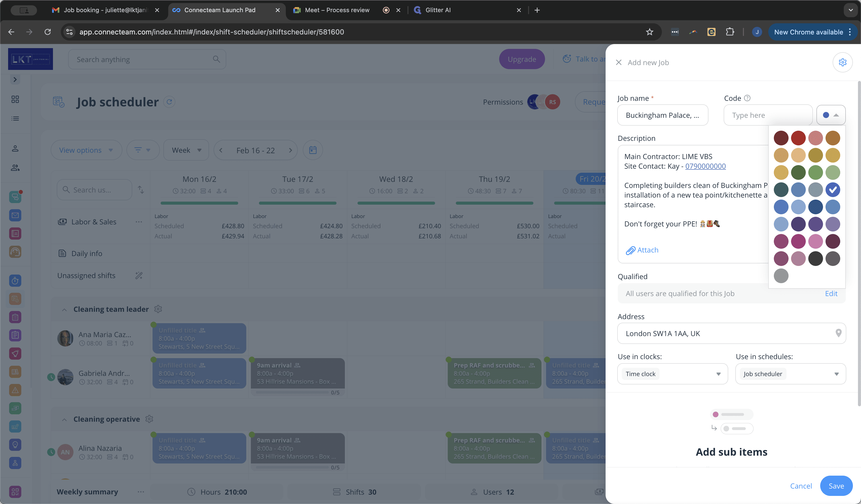This screenshot has width=861, height=504.
Task: Open the Week view dropdown
Action: click(186, 150)
